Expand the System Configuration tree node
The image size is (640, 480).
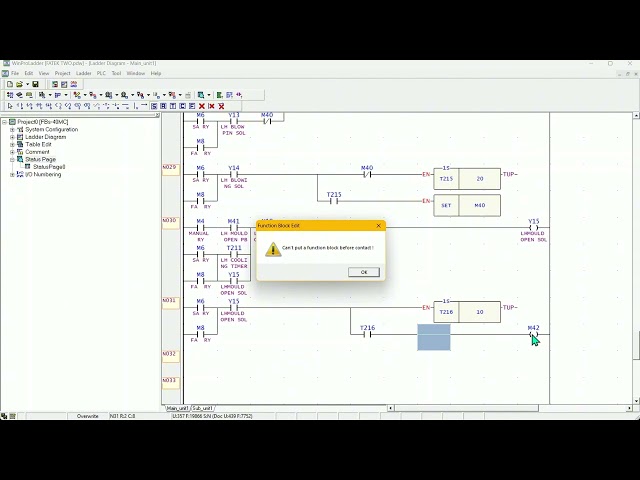click(12, 129)
